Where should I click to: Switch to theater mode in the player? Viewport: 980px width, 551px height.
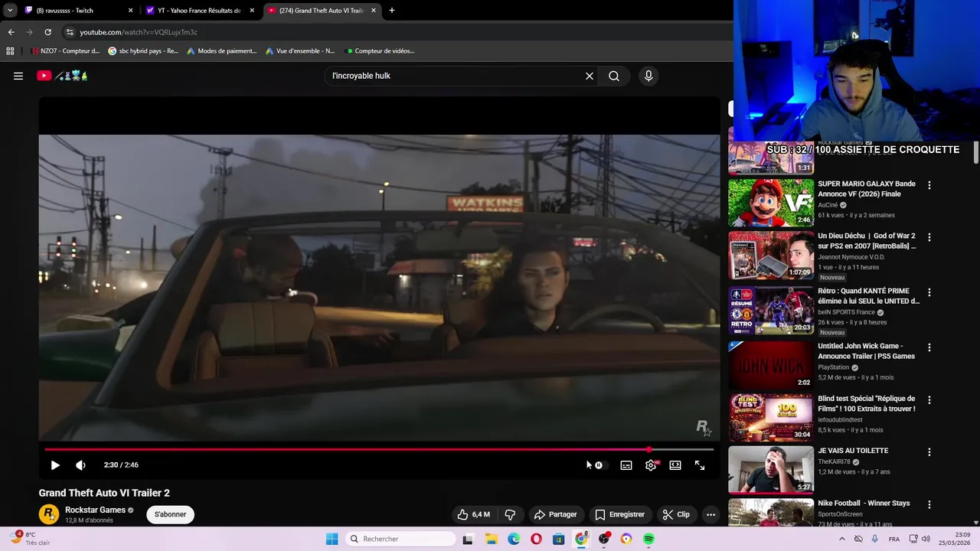pyautogui.click(x=675, y=465)
